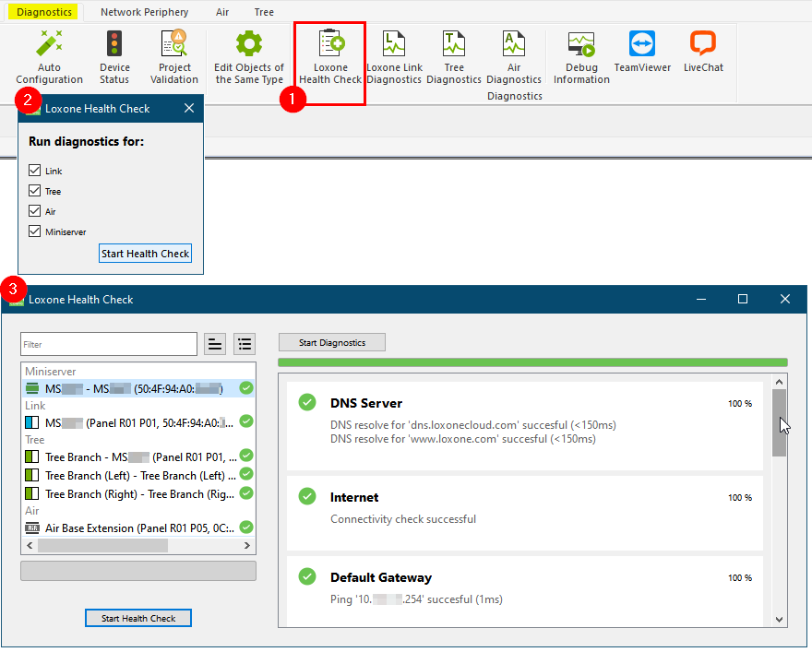Open the Tree ribbon tab
This screenshot has height=652, width=812.
click(264, 12)
